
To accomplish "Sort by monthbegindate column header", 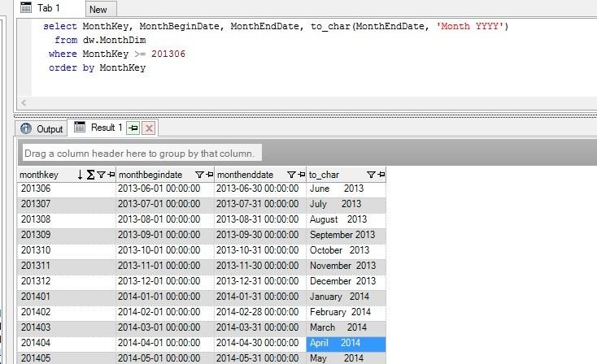I will [x=150, y=175].
